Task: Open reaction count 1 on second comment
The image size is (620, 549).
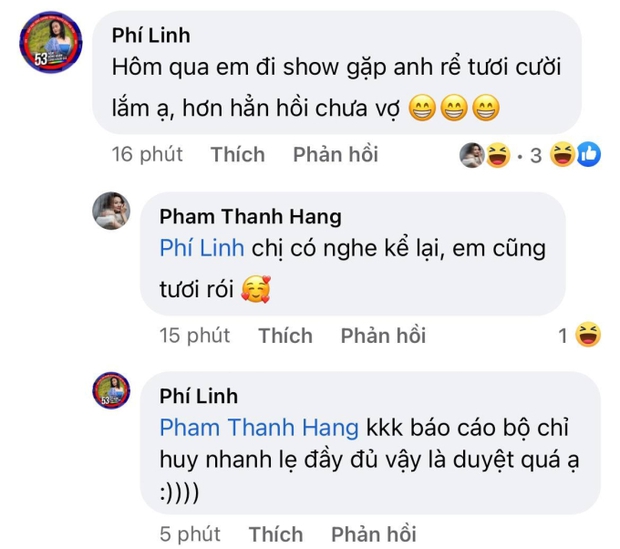Action: pyautogui.click(x=563, y=336)
